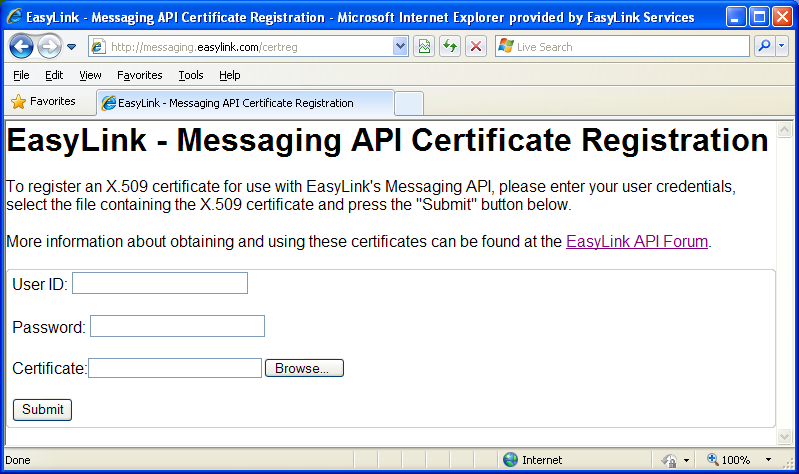Open the File menu
Image resolution: width=799 pixels, height=474 pixels.
(x=21, y=75)
